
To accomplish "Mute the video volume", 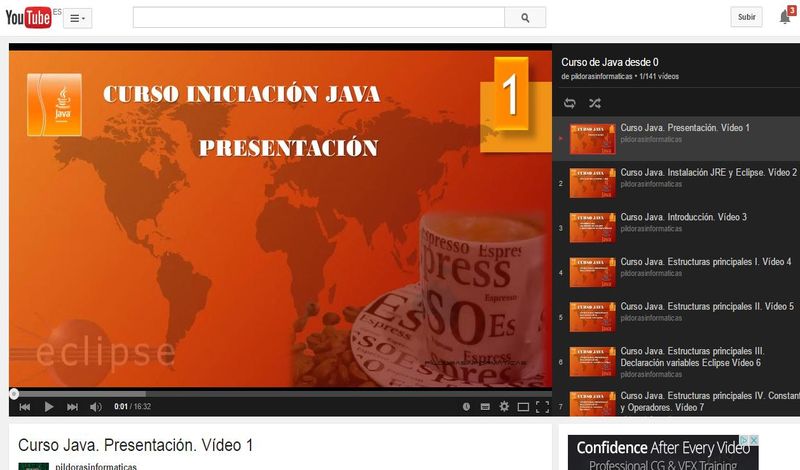I will [x=96, y=407].
